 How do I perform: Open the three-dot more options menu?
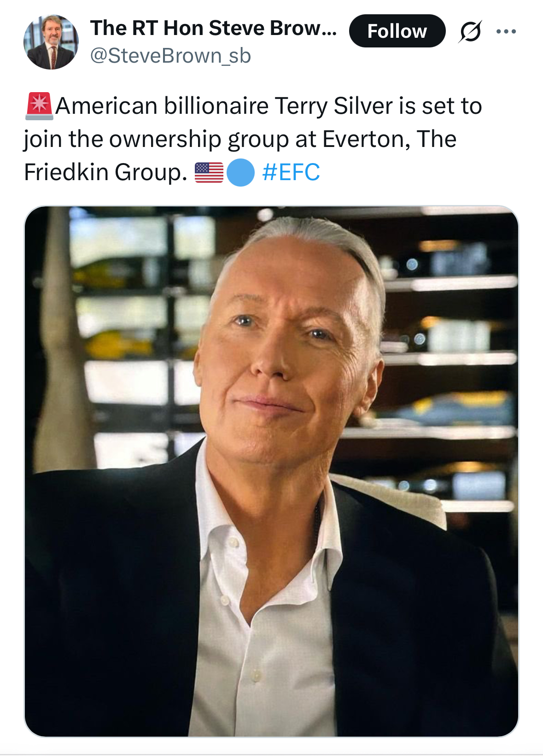(x=506, y=31)
